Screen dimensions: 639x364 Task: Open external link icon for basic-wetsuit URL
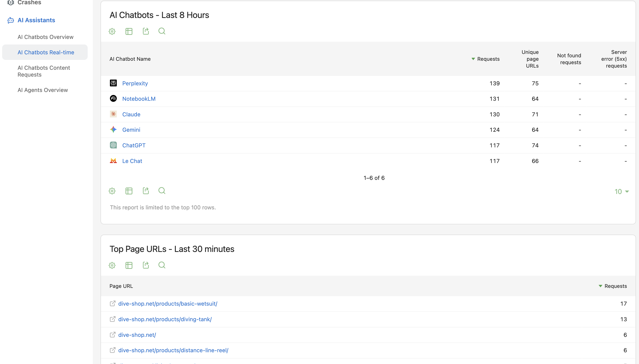pyautogui.click(x=112, y=303)
